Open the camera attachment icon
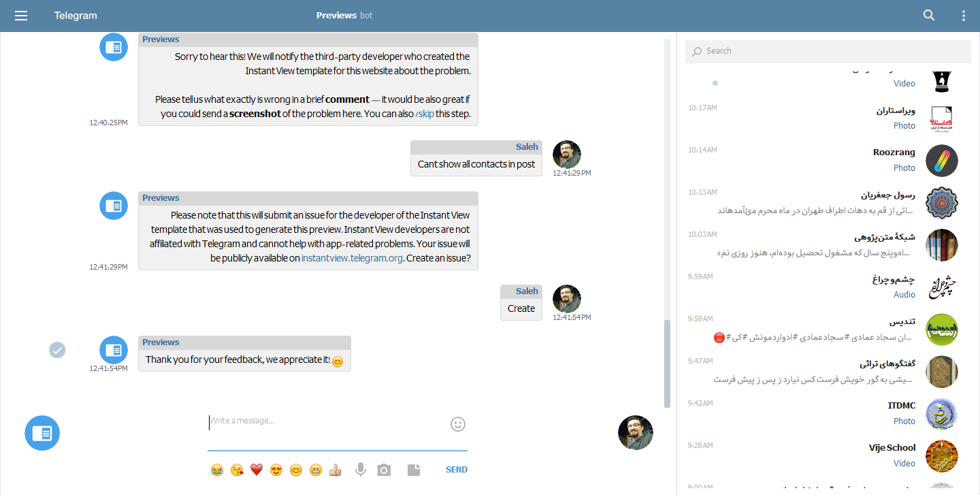980x495 pixels. 383,469
